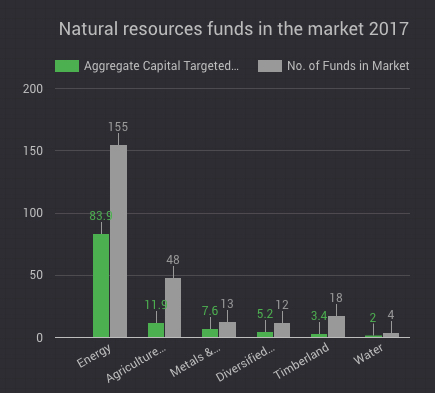The height and width of the screenshot is (393, 435).
Task: Click the data label '18'
Action: 336,298
